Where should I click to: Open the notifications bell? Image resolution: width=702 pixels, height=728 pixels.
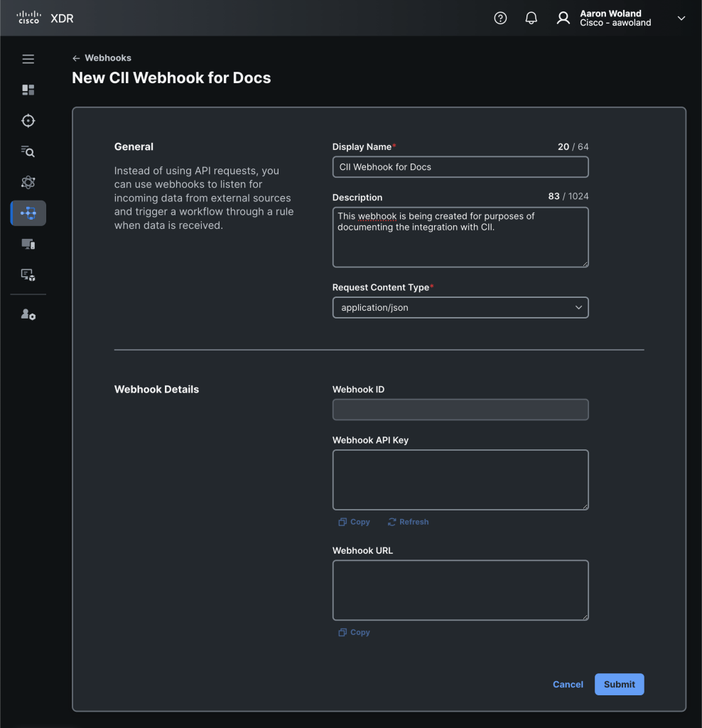tap(531, 18)
